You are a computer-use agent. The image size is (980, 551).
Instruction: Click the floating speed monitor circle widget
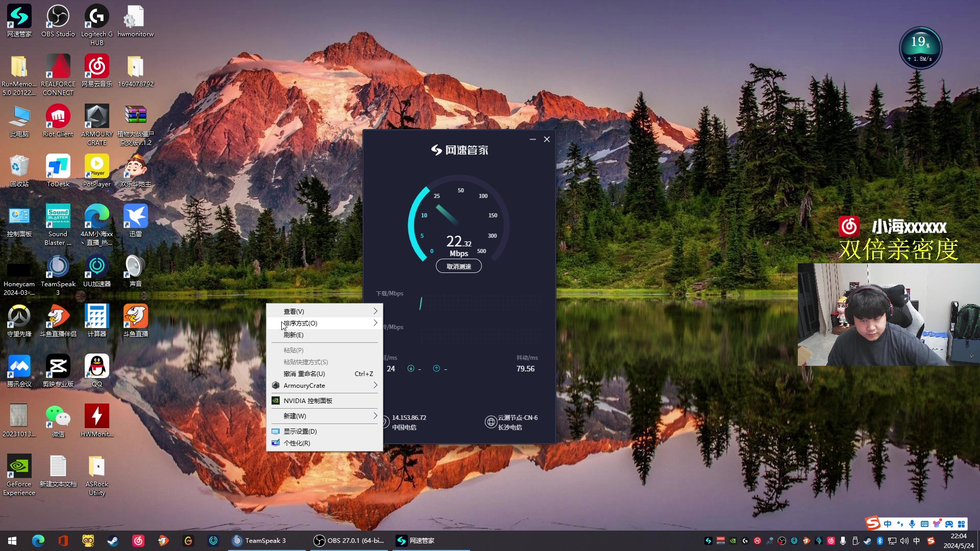pos(920,47)
